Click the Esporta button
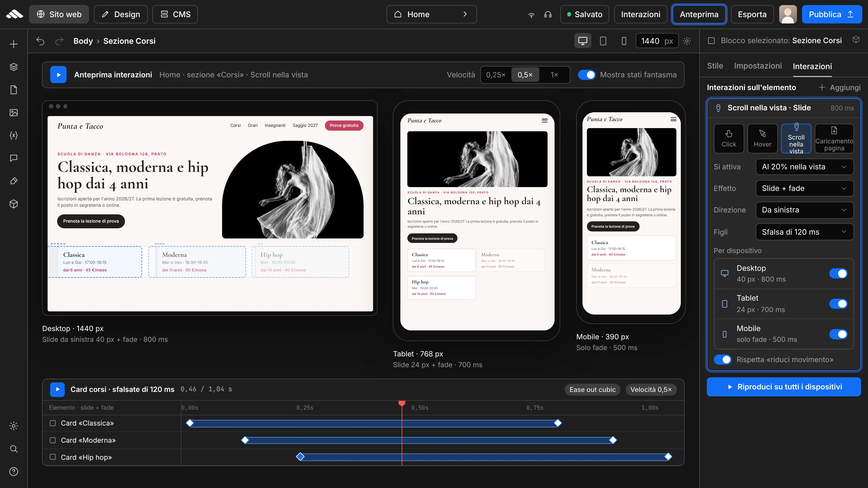Viewport: 868px width, 488px height. [x=752, y=15]
